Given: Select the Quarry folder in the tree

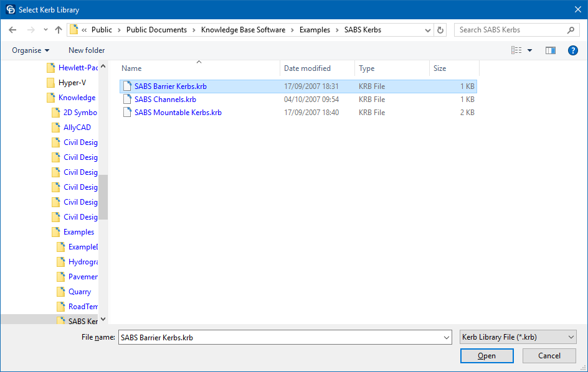Looking at the screenshot, I should click(79, 292).
